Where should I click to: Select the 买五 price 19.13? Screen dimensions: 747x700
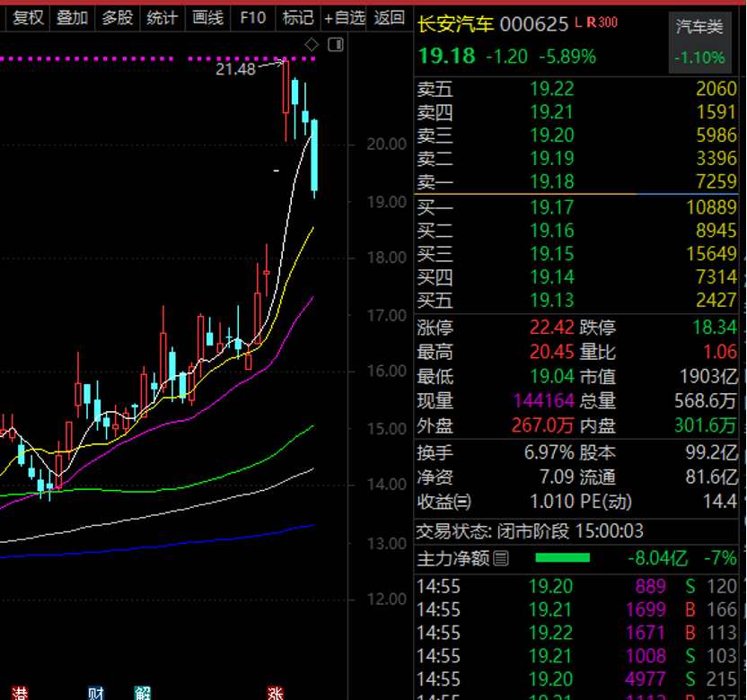(x=552, y=301)
